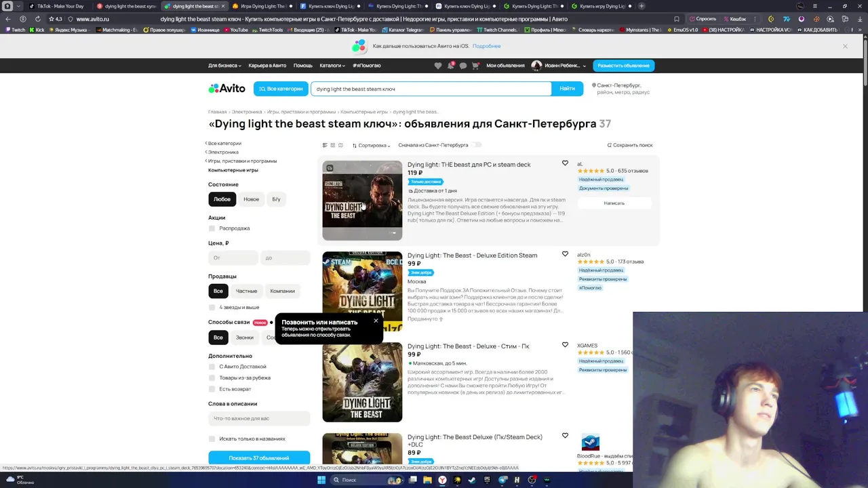Open favorites heart icon in Avito header
The width and height of the screenshot is (868, 488).
click(438, 66)
